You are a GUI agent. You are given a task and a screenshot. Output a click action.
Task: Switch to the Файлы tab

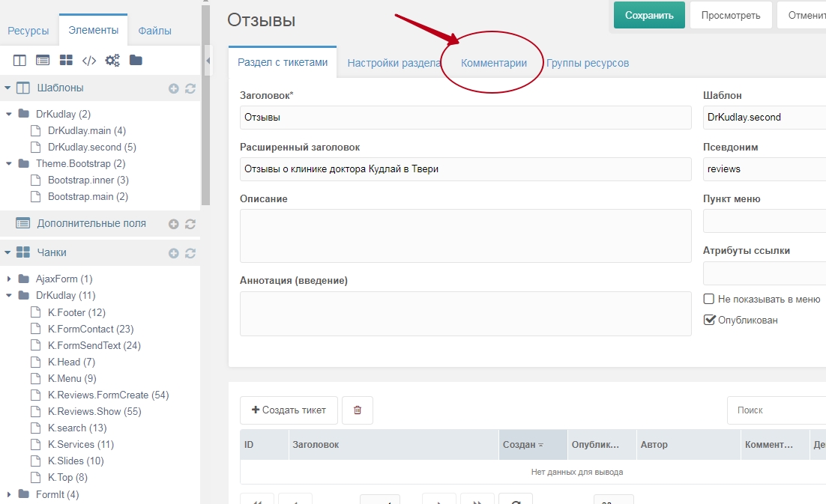(154, 31)
